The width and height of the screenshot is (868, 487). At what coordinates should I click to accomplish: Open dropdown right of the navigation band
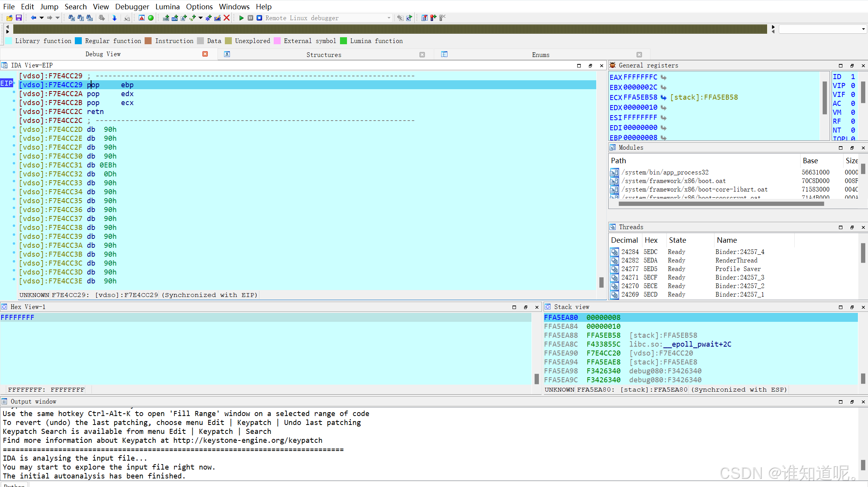pyautogui.click(x=863, y=29)
